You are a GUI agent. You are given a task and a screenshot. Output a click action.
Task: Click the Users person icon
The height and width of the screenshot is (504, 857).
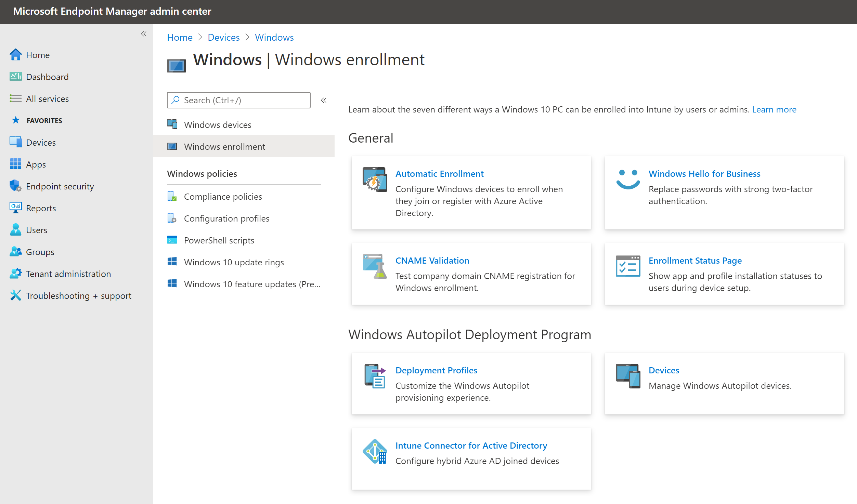(x=16, y=230)
